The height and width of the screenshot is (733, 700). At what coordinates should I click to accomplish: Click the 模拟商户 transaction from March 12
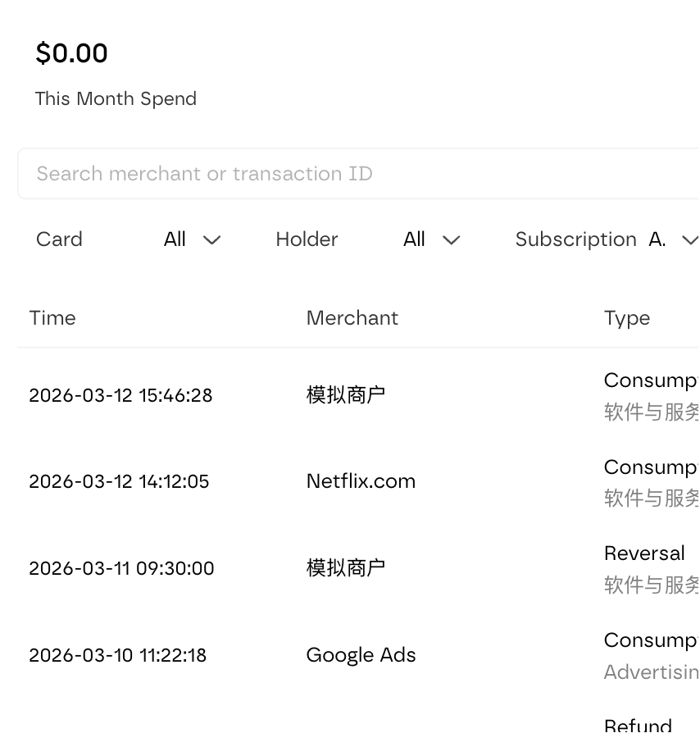point(346,394)
